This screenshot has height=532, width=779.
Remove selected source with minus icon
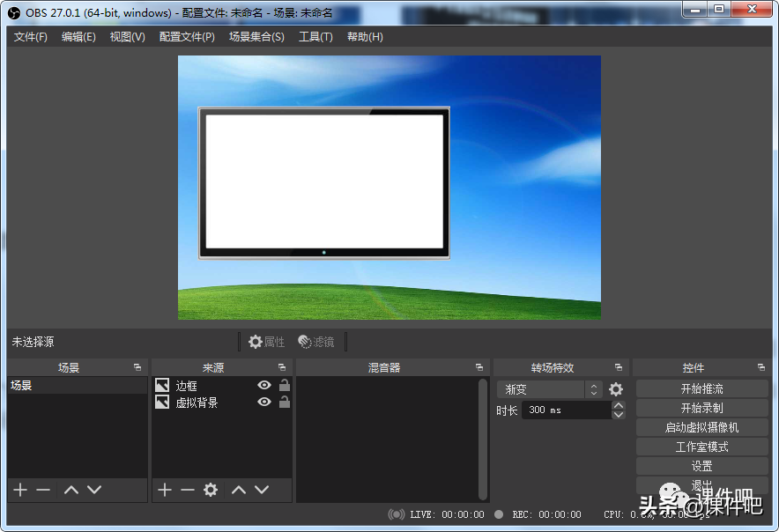[188, 490]
